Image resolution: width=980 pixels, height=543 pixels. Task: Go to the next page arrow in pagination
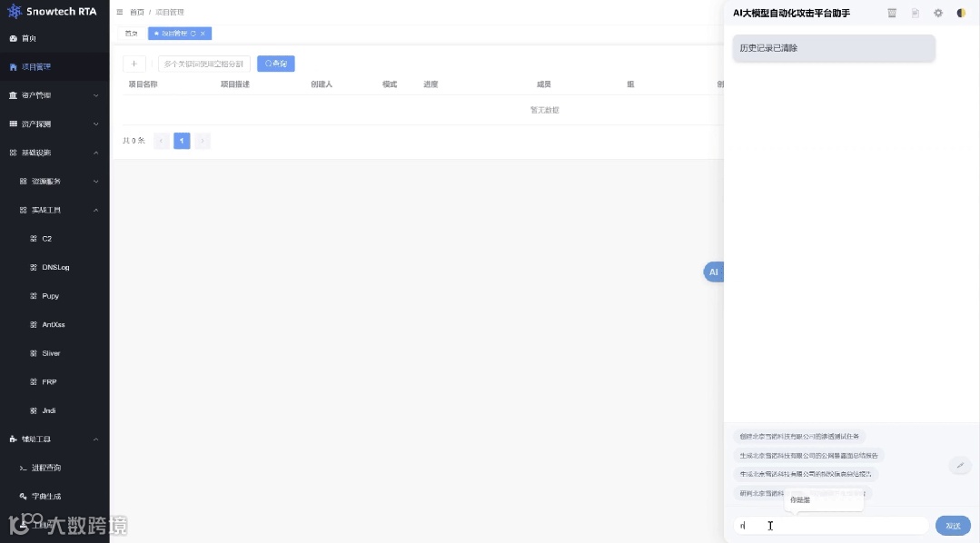pyautogui.click(x=203, y=141)
